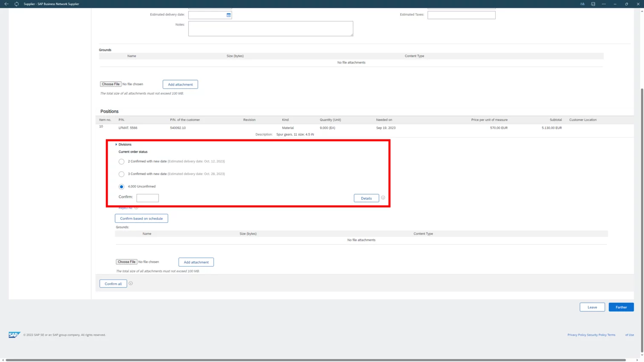Click the Details button

[x=366, y=198]
